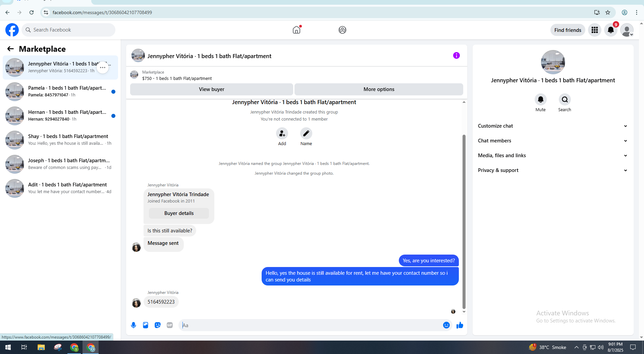Click the taskbar clock showing 9:01 PM
This screenshot has width=644, height=354.
(615, 347)
